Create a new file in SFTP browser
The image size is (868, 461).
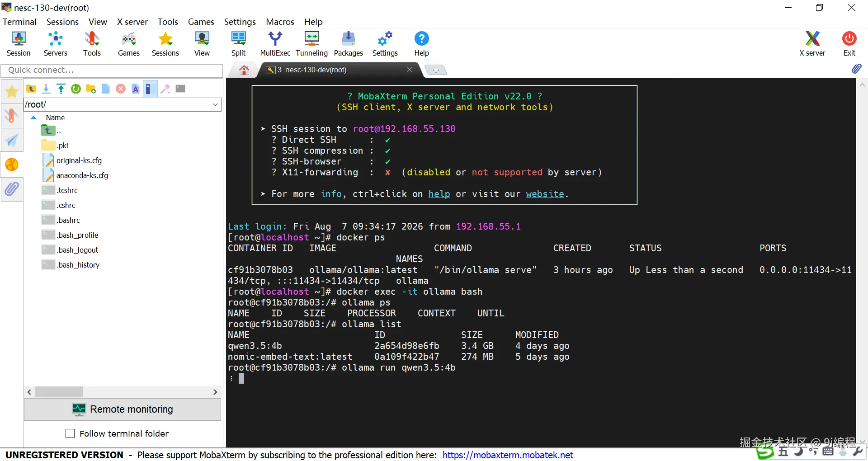pos(106,89)
